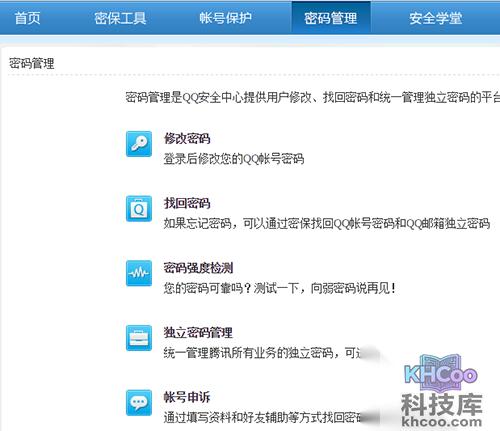500x431 pixels.
Task: Select the 密码管理 navigation tab
Action: (331, 18)
